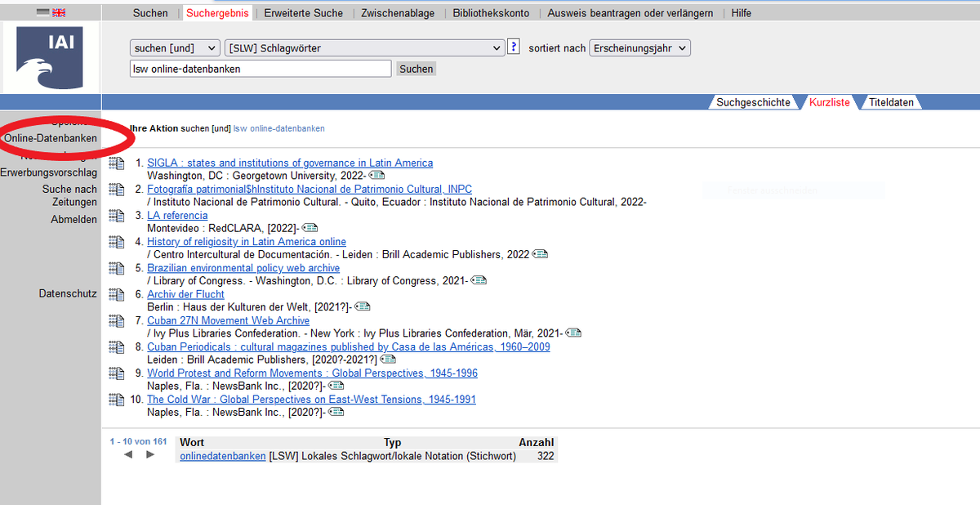The image size is (980, 505).
Task: Open Zwischenablage in top menu
Action: [x=398, y=13]
